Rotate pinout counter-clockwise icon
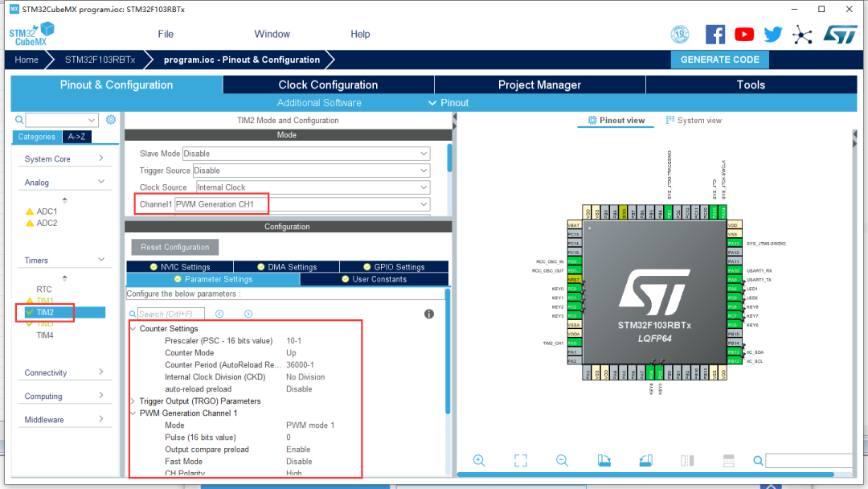Viewport: 868px width, 489px height. [645, 460]
